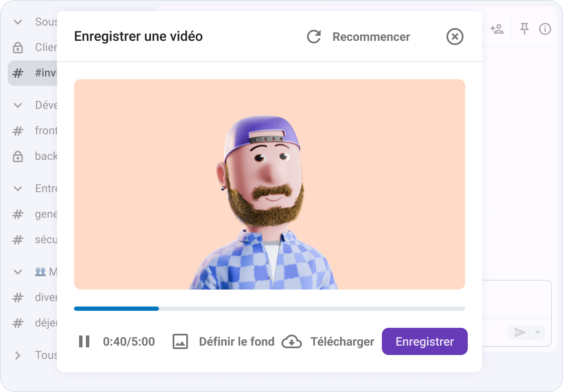Click the Télécharger cloud download icon
The image size is (563, 392).
pos(292,341)
